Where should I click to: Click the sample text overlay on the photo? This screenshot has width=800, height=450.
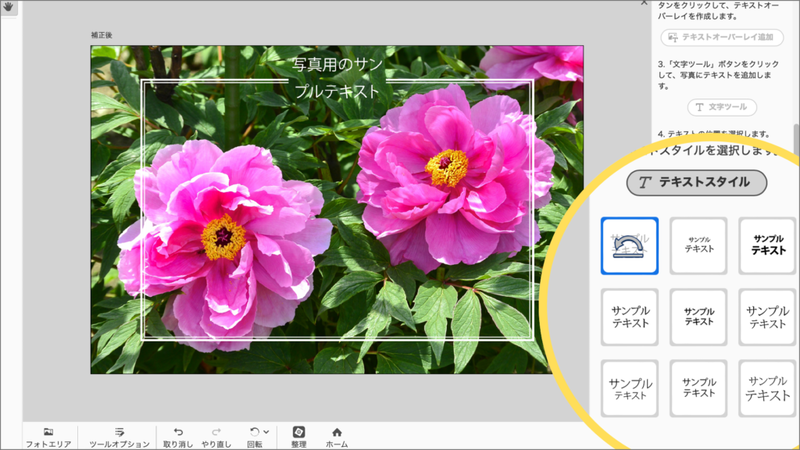tap(337, 78)
